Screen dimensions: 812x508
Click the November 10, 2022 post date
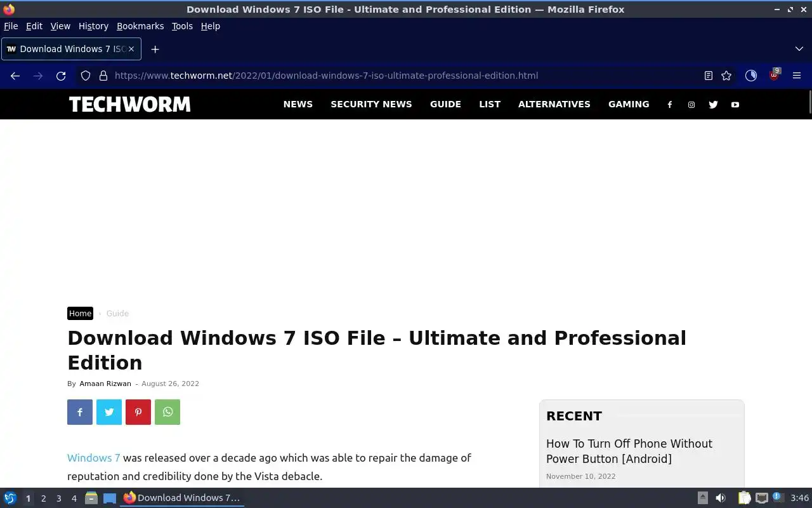click(580, 476)
